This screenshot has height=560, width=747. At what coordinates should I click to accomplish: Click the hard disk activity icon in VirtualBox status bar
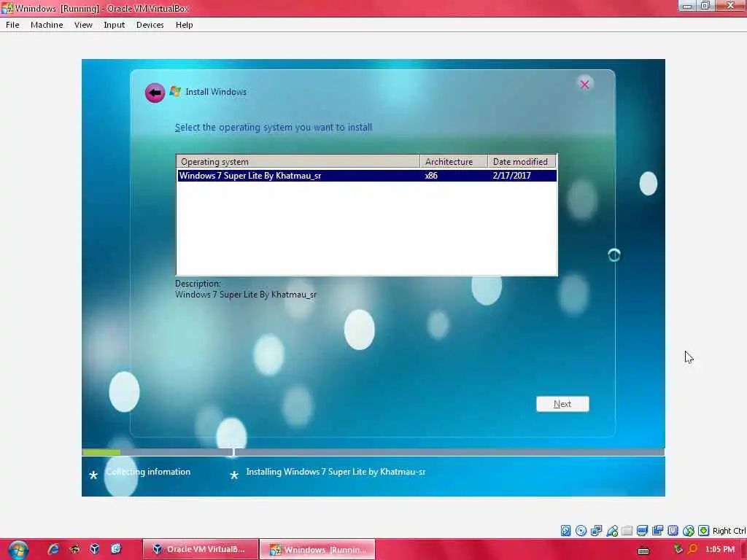pyautogui.click(x=565, y=531)
